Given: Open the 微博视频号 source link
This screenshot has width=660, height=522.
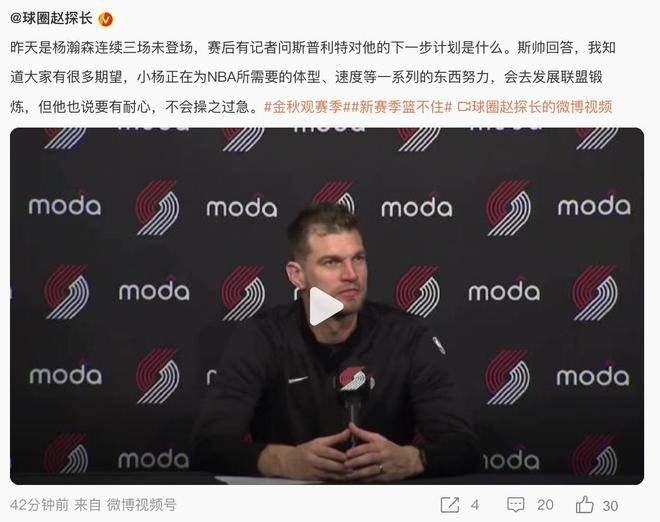Looking at the screenshot, I should 141,504.
